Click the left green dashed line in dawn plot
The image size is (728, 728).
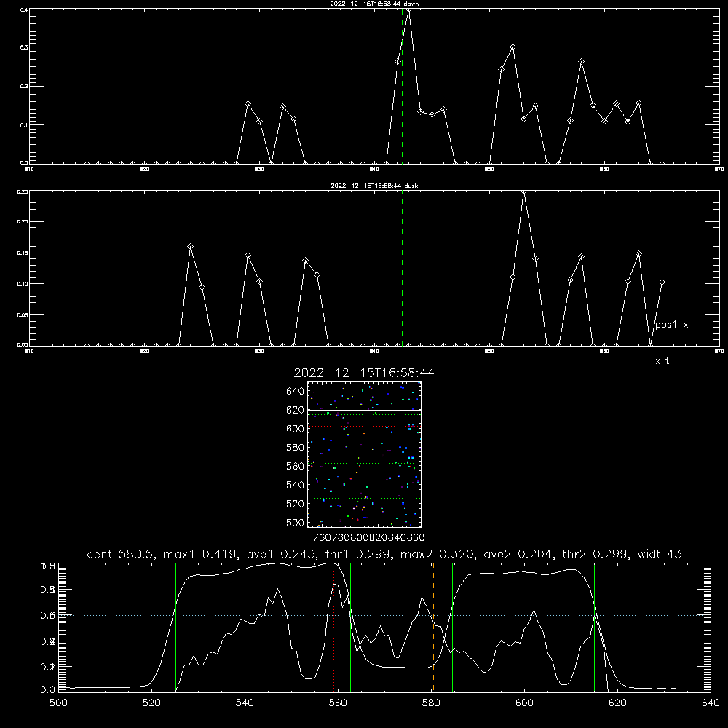pyautogui.click(x=232, y=87)
